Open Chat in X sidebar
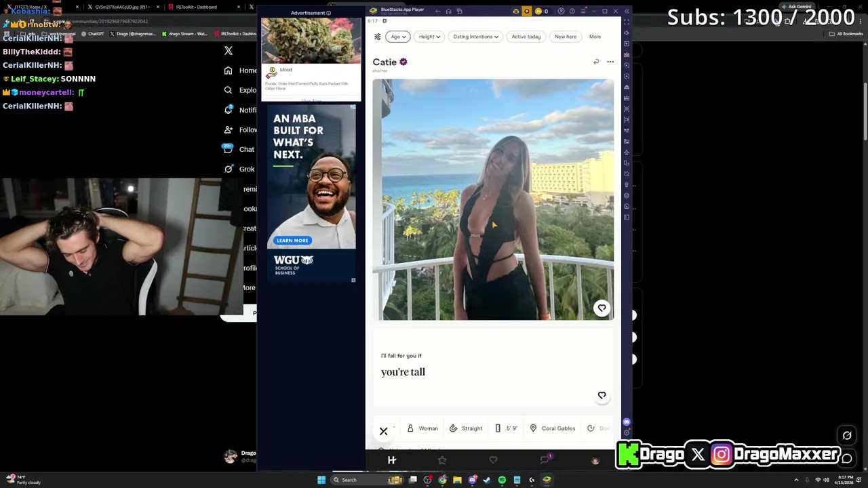868x488 pixels. click(x=239, y=150)
